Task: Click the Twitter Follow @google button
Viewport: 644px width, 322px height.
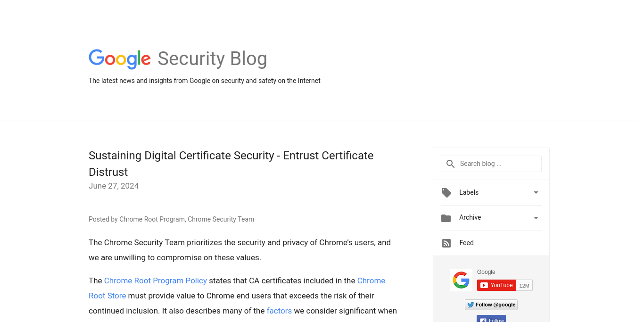Action: coord(491,305)
